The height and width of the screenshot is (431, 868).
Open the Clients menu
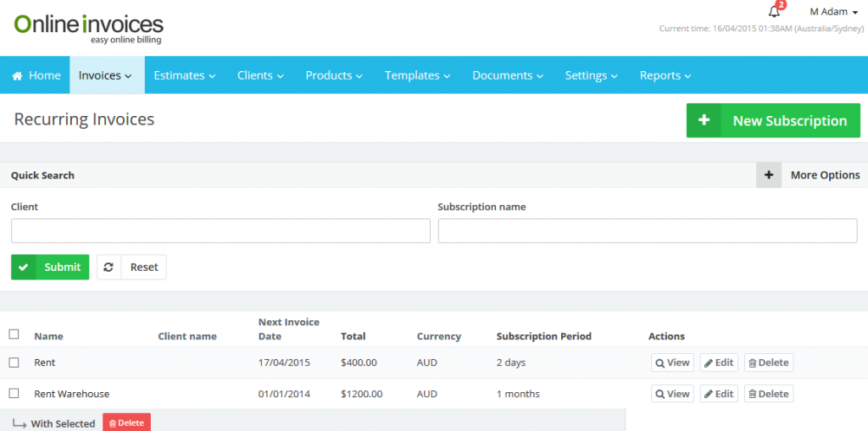tap(260, 75)
